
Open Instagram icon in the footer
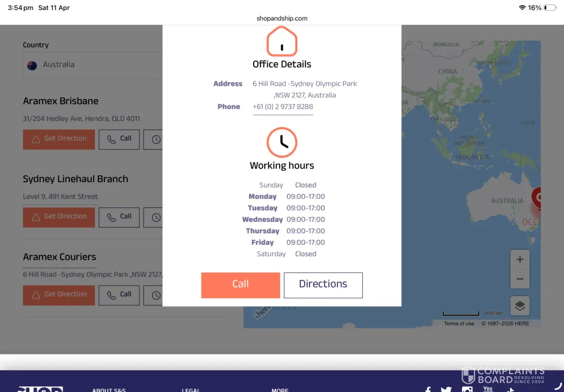point(467,389)
